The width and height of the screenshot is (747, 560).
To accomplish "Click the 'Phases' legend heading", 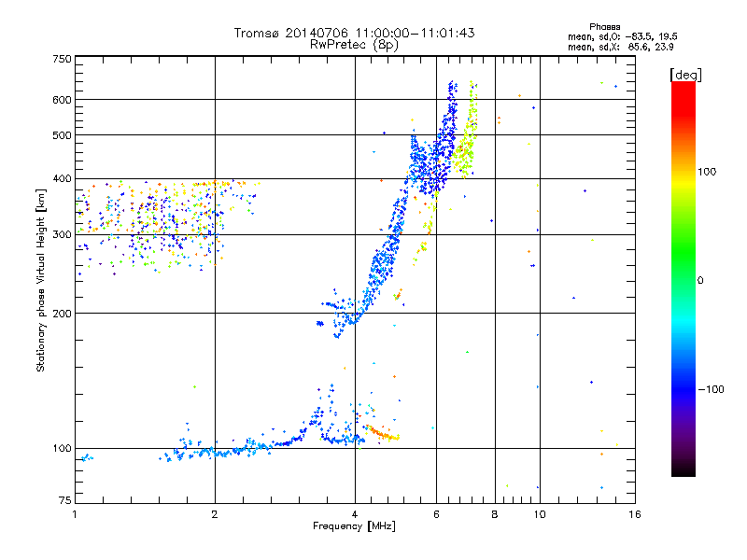I will point(604,27).
